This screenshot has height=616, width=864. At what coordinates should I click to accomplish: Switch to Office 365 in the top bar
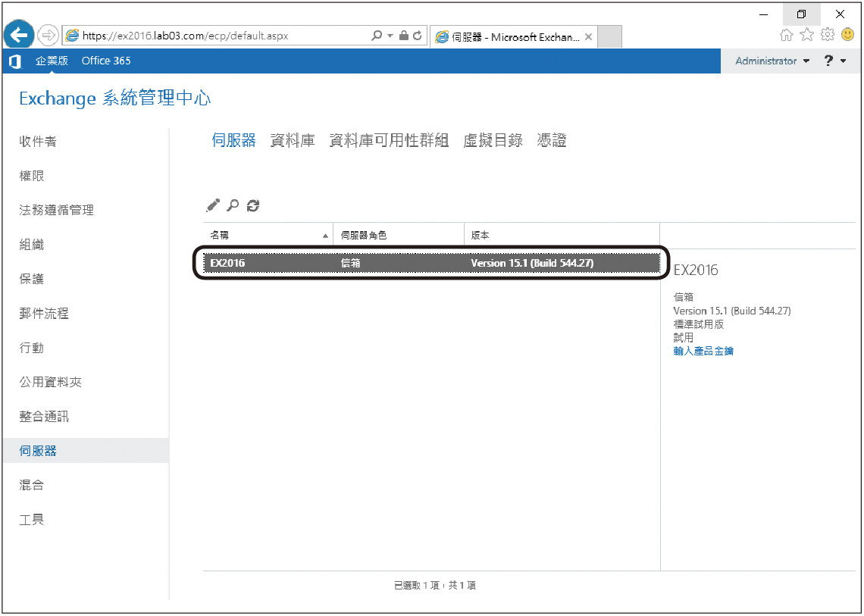coord(106,61)
